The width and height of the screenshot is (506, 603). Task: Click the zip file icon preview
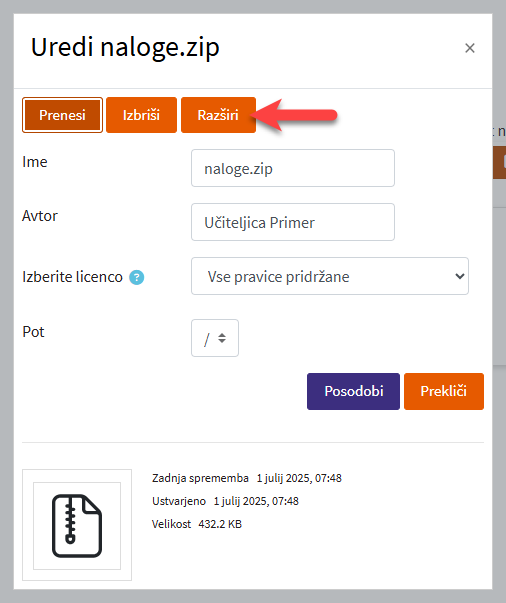[77, 525]
